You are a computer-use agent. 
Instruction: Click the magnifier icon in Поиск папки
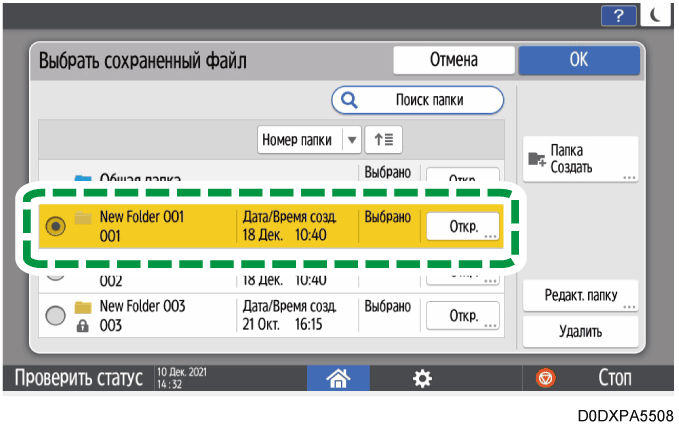coord(350,101)
